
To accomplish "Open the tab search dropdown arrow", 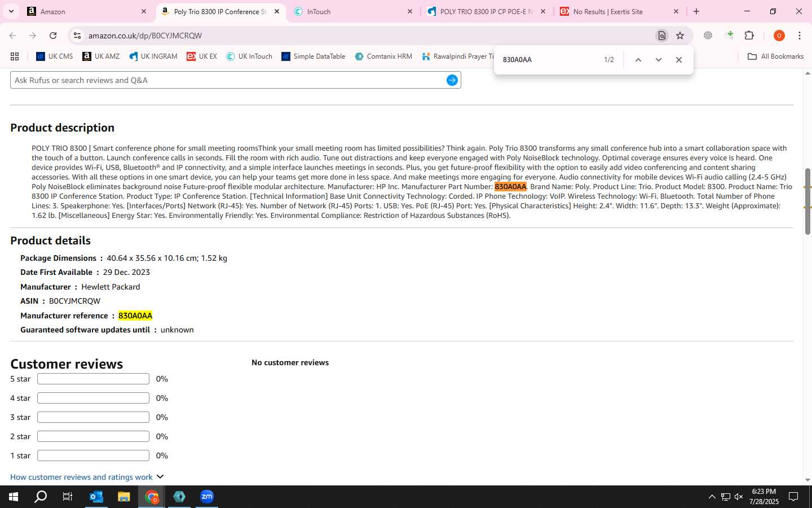I will (x=11, y=11).
